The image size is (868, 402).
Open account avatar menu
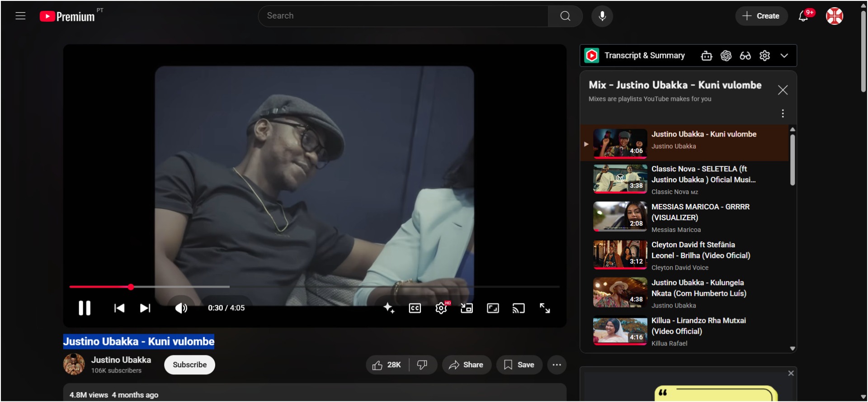coord(835,16)
